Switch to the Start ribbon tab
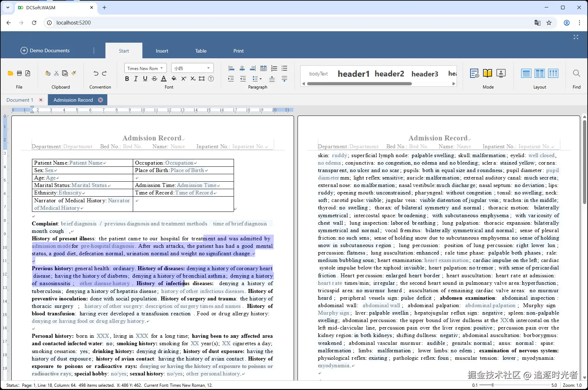The height and width of the screenshot is (390, 588). [x=124, y=51]
